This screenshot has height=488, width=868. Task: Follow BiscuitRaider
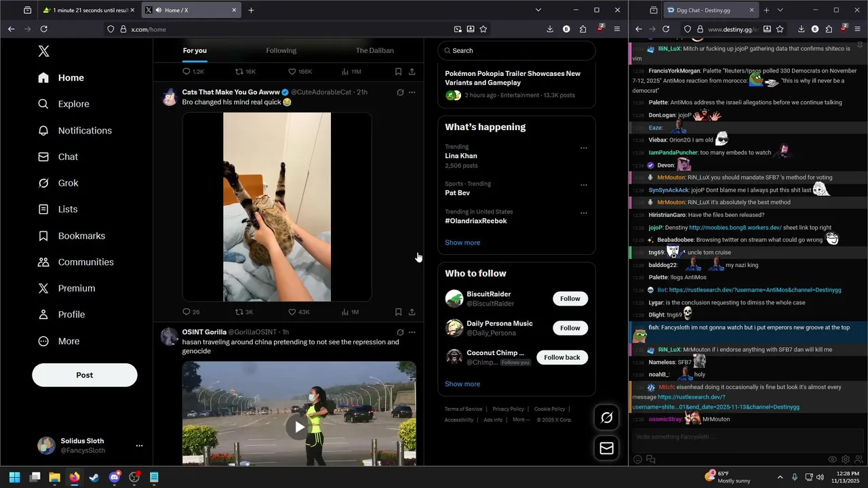570,298
